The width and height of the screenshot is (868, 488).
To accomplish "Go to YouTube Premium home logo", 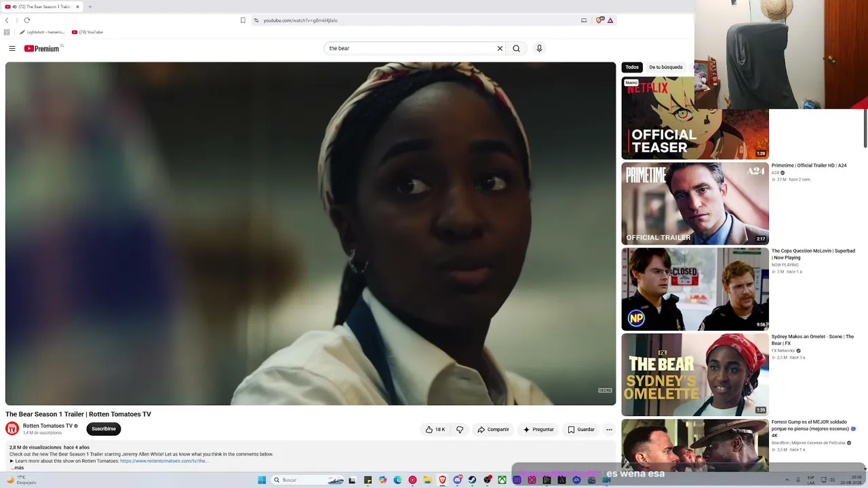I will click(43, 48).
